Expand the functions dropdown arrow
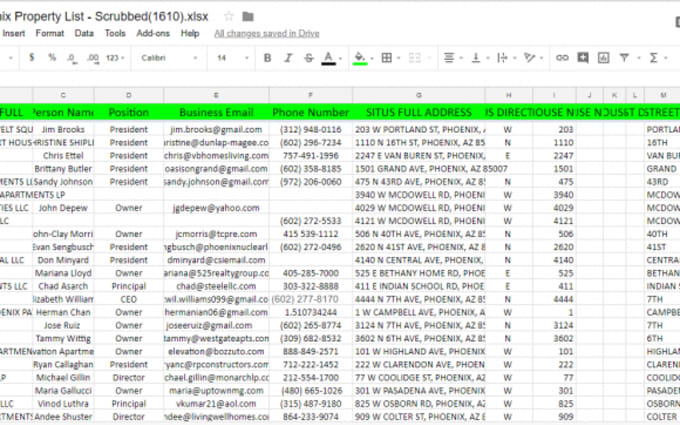The height and width of the screenshot is (425, 680). (666, 58)
